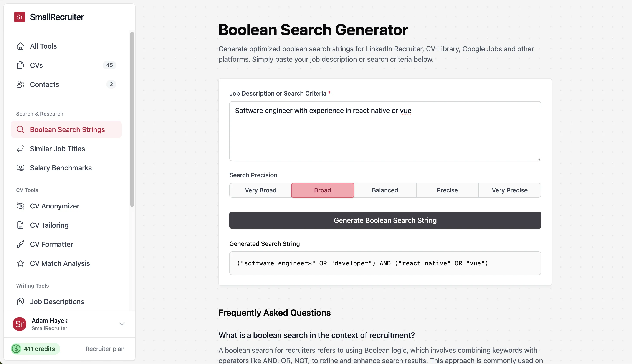
Task: Click the SmallRecruiter Sr logo icon
Action: [19, 17]
